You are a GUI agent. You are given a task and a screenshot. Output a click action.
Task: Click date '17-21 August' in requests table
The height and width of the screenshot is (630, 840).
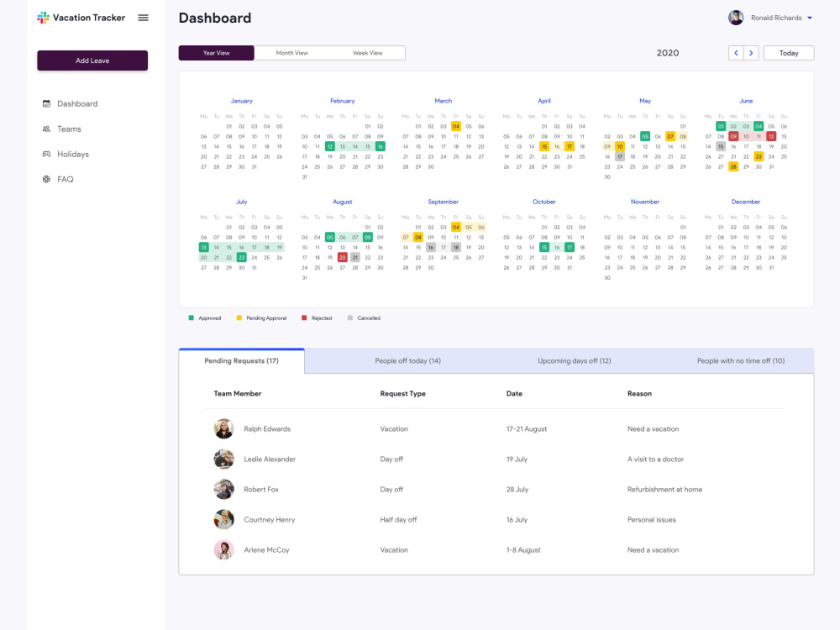click(x=527, y=429)
